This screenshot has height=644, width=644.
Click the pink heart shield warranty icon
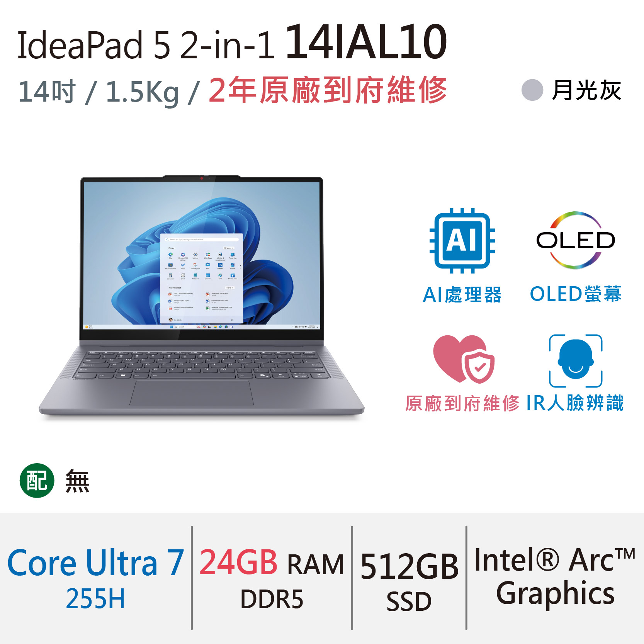click(464, 359)
